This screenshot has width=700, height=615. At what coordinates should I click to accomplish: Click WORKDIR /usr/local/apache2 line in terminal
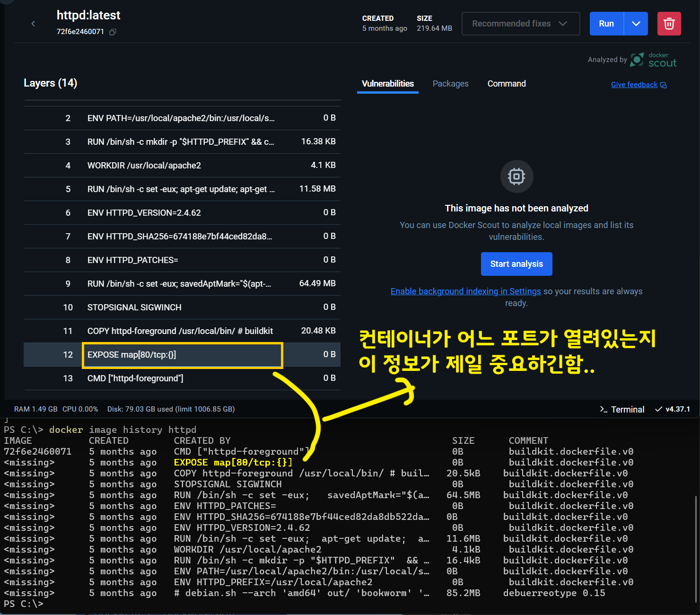coord(248,549)
